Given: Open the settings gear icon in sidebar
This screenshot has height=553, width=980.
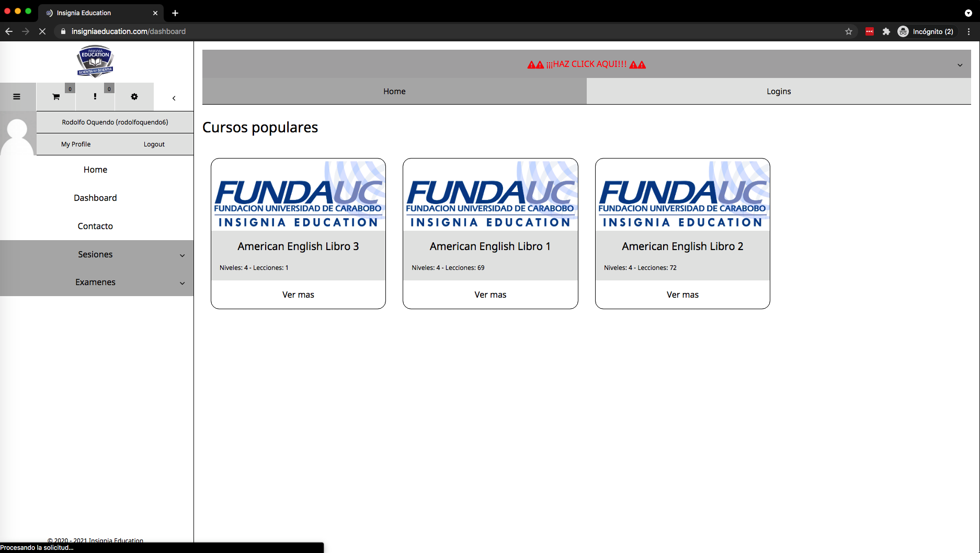Looking at the screenshot, I should click(x=134, y=97).
